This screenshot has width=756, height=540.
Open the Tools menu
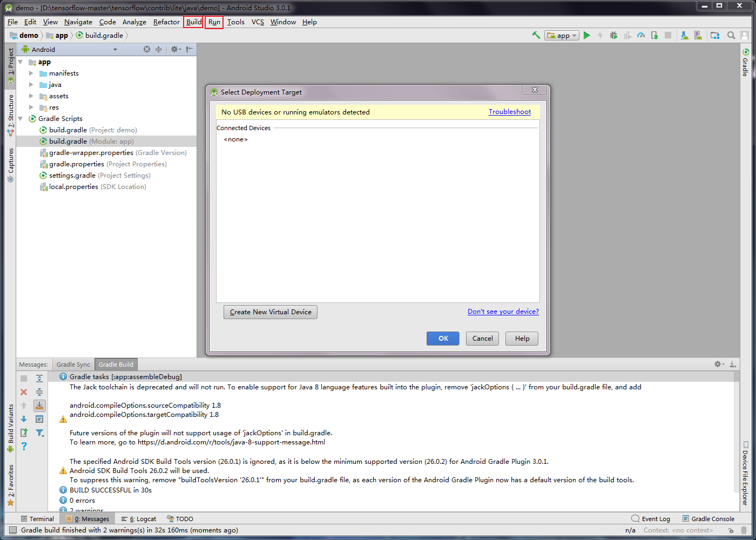pyautogui.click(x=235, y=22)
